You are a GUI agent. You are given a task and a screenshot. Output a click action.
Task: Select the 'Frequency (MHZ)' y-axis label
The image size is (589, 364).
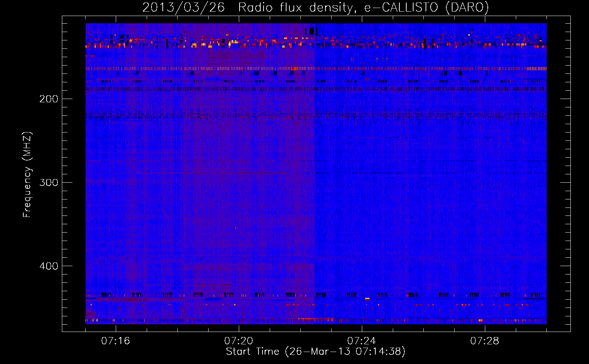click(27, 175)
